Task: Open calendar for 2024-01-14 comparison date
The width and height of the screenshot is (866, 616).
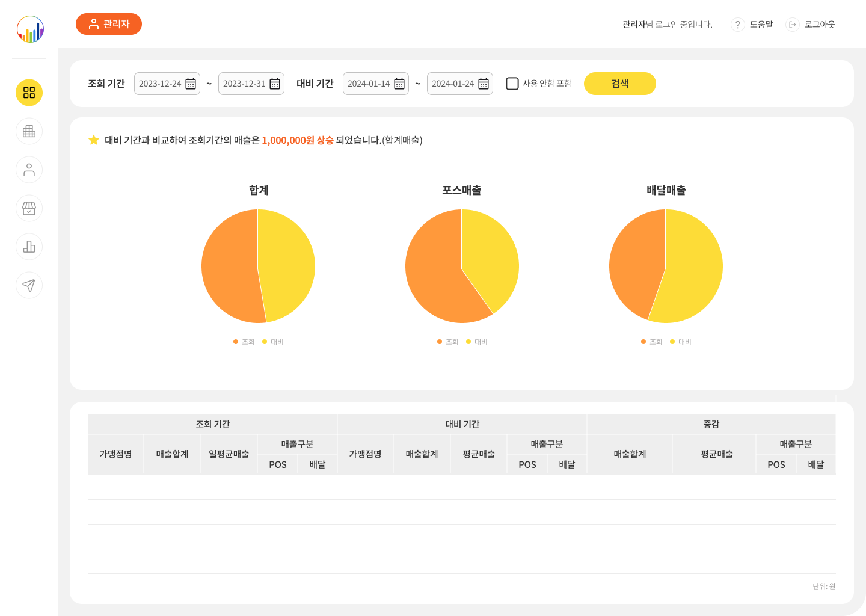Action: [399, 84]
